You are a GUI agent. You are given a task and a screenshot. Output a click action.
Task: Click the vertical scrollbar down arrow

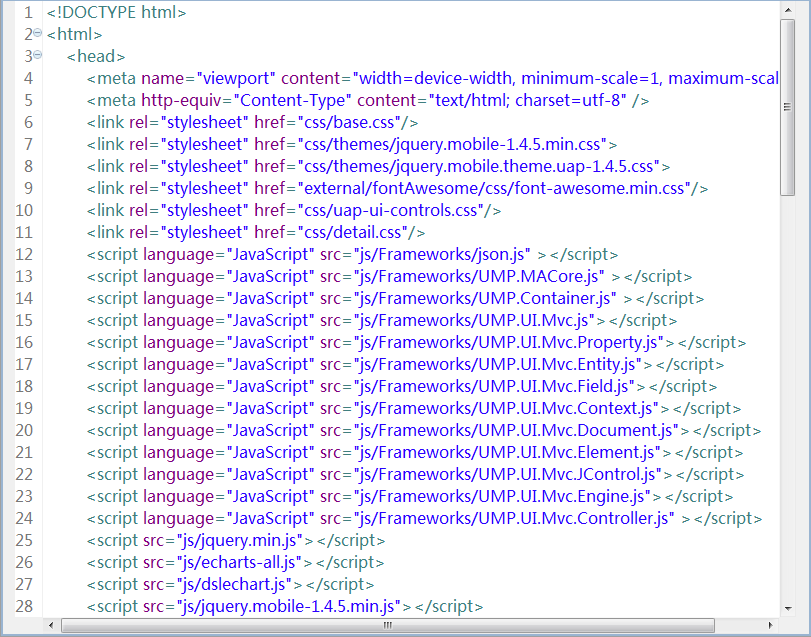788,609
